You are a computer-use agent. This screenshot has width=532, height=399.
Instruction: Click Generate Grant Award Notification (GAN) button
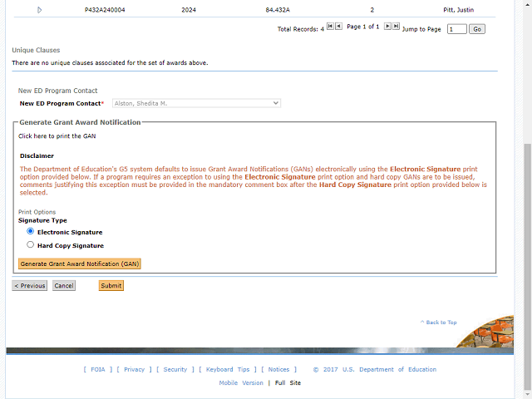(80, 264)
